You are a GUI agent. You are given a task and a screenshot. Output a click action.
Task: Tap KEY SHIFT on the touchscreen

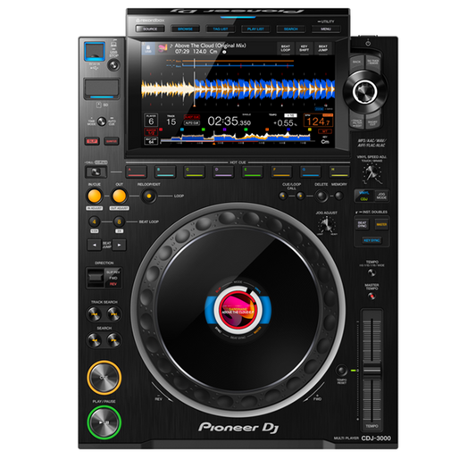point(305,48)
